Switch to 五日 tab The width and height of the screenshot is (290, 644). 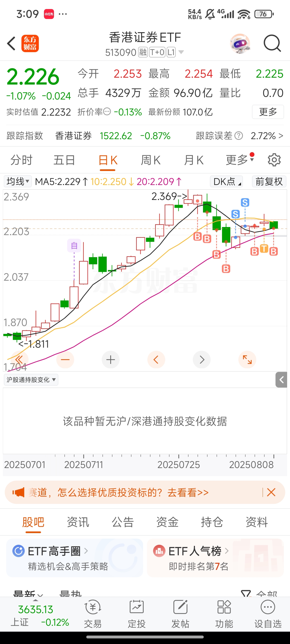coord(64,160)
